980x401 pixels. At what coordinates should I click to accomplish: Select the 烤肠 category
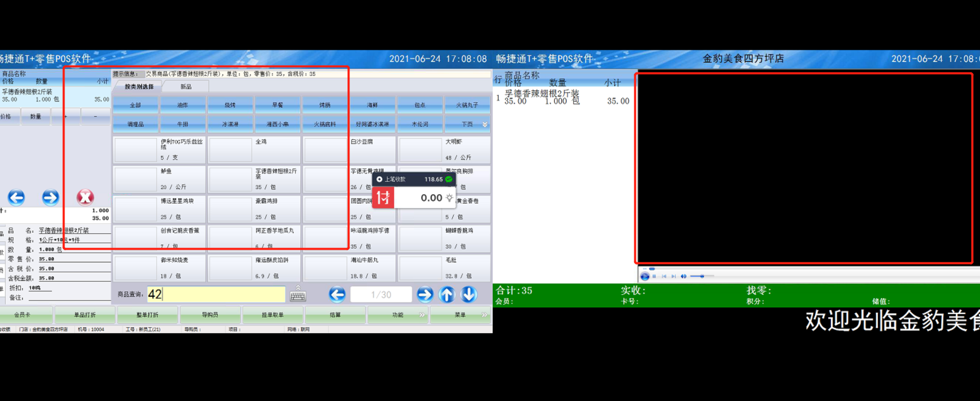[325, 105]
